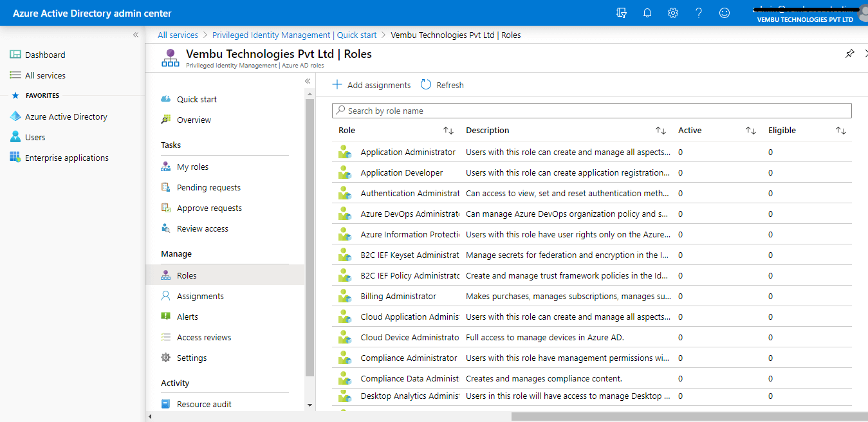This screenshot has width=868, height=422.
Task: Open the settings gear in the header
Action: pyautogui.click(x=673, y=13)
